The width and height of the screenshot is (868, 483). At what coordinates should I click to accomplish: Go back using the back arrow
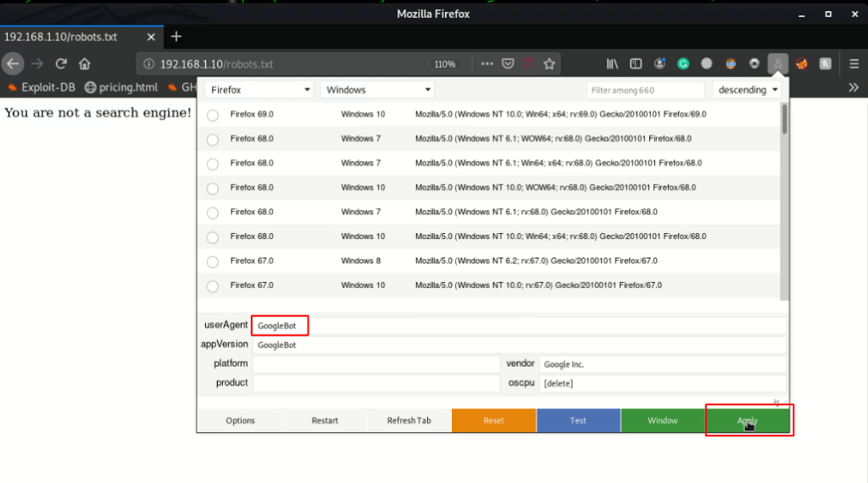pos(13,64)
